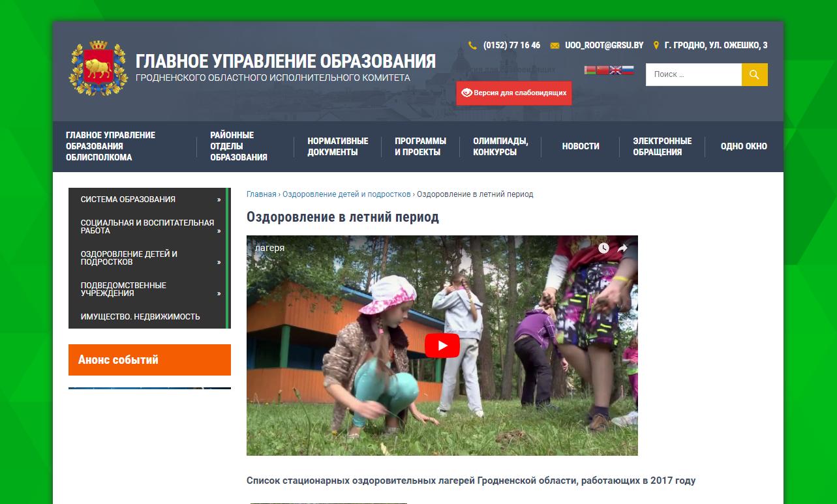The width and height of the screenshot is (837, 504).
Task: Switch language with the Chinese flag
Action: pyautogui.click(x=602, y=70)
